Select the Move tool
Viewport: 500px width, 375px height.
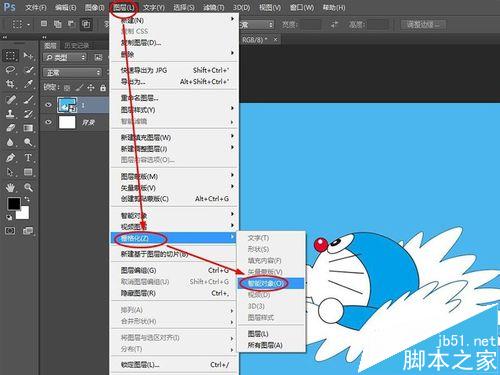(28, 56)
